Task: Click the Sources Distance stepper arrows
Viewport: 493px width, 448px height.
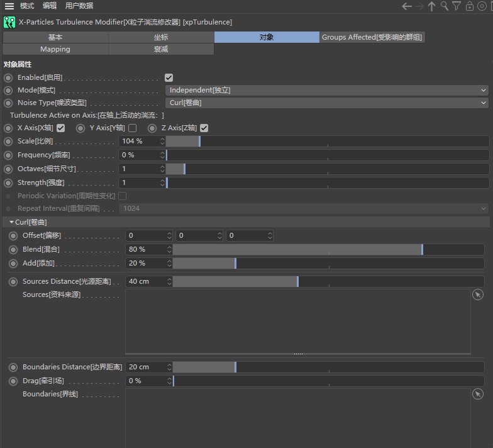Action: 169,282
